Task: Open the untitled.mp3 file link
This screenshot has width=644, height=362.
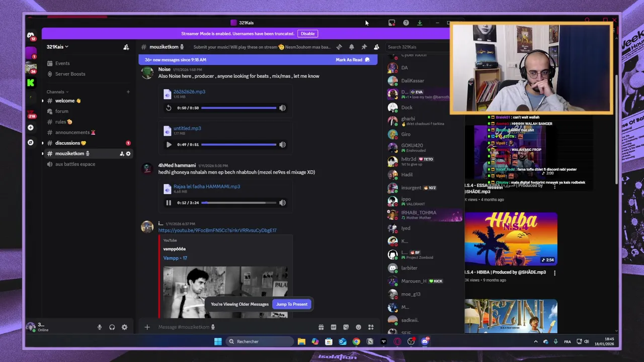Action: tap(187, 129)
